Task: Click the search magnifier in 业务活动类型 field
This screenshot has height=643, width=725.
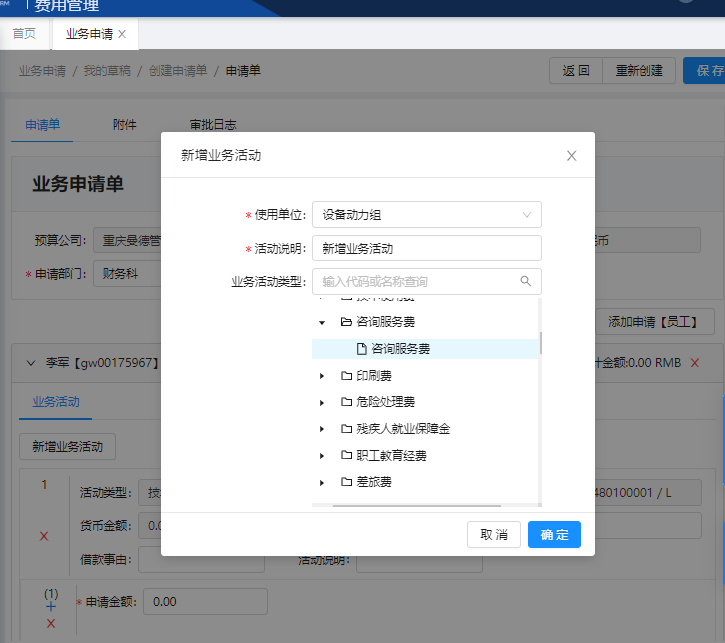Action: pos(526,281)
